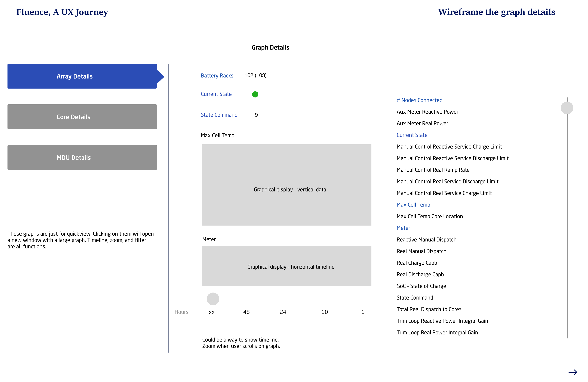Select the Array Details tab
The height and width of the screenshot is (382, 588).
pos(82,76)
